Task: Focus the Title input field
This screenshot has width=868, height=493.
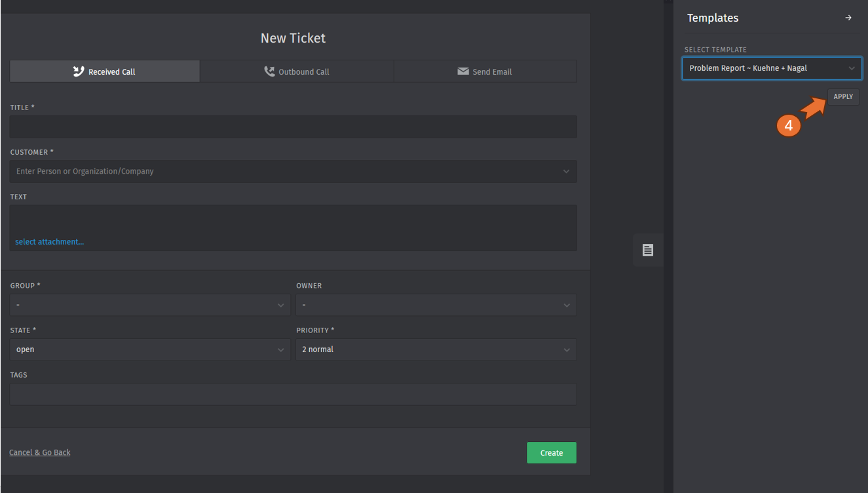Action: coord(293,127)
